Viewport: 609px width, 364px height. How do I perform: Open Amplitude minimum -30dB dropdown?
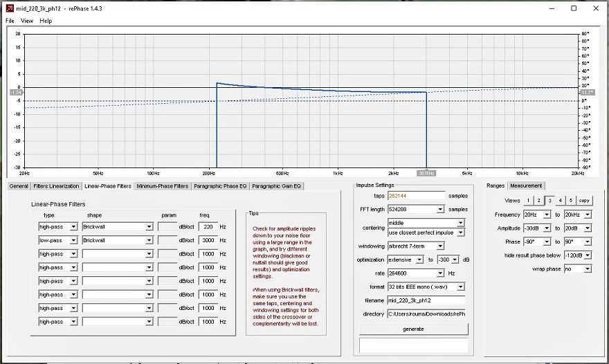547,228
